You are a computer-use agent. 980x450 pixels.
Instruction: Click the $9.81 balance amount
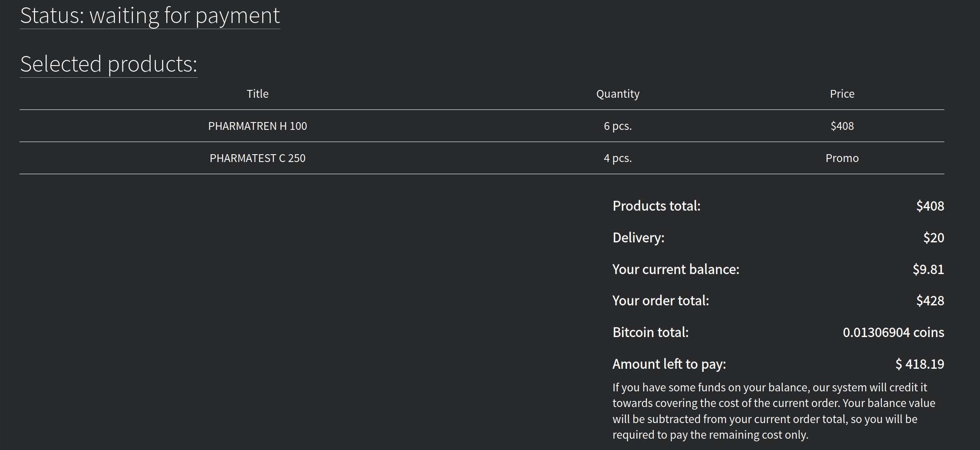[928, 269]
